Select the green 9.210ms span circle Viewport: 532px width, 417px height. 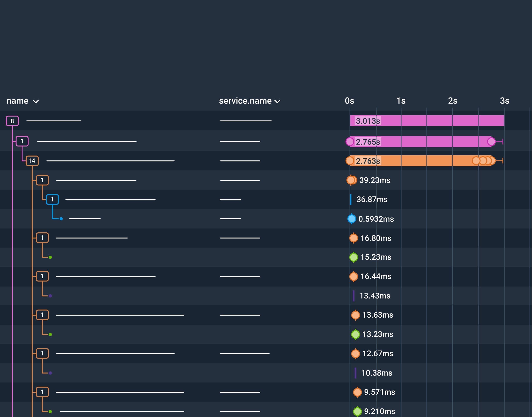(357, 411)
